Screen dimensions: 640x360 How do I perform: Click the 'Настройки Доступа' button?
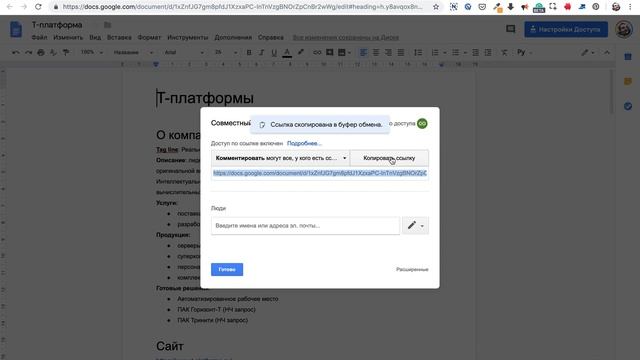(566, 29)
